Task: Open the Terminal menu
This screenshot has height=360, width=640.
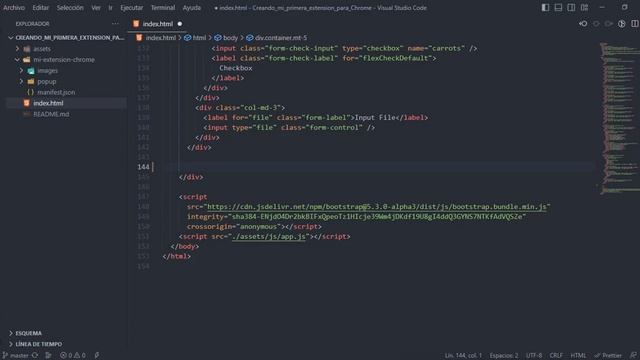Action: tap(163, 8)
